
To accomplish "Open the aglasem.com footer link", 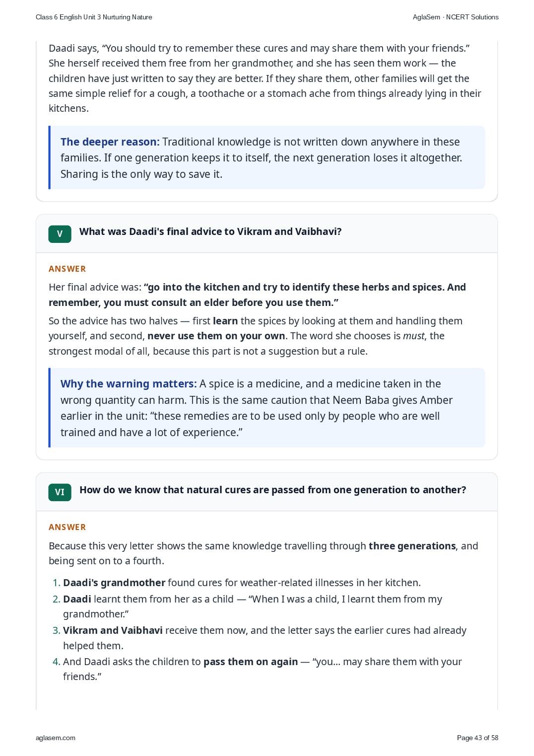I will coord(56,738).
